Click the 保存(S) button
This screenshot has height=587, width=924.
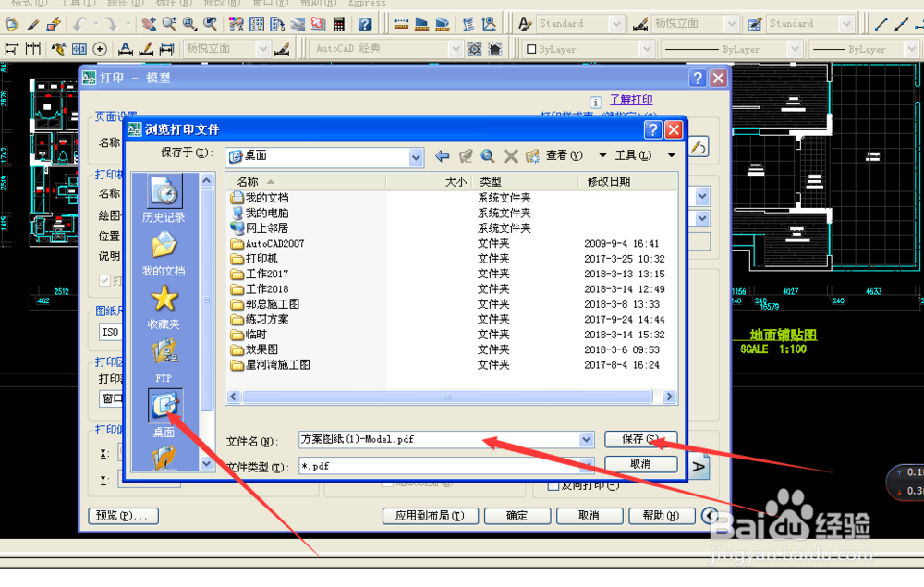click(640, 438)
